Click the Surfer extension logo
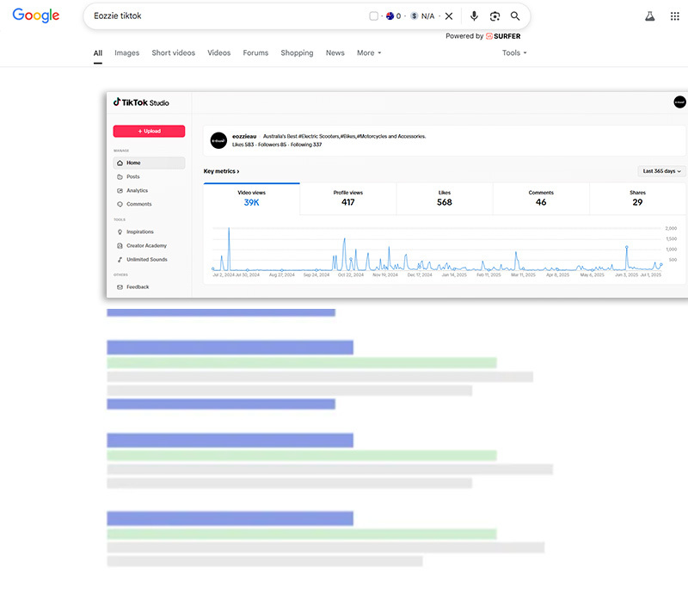688x616 pixels. click(503, 36)
